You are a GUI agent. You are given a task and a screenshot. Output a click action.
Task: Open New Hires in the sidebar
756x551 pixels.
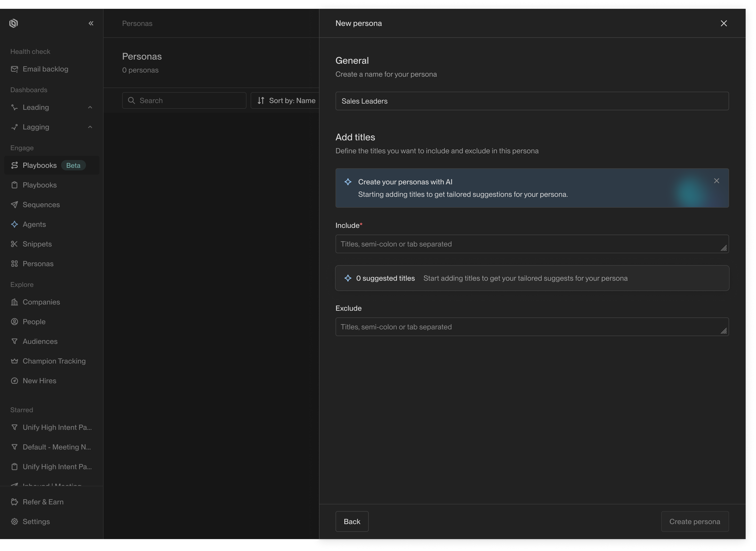point(39,381)
